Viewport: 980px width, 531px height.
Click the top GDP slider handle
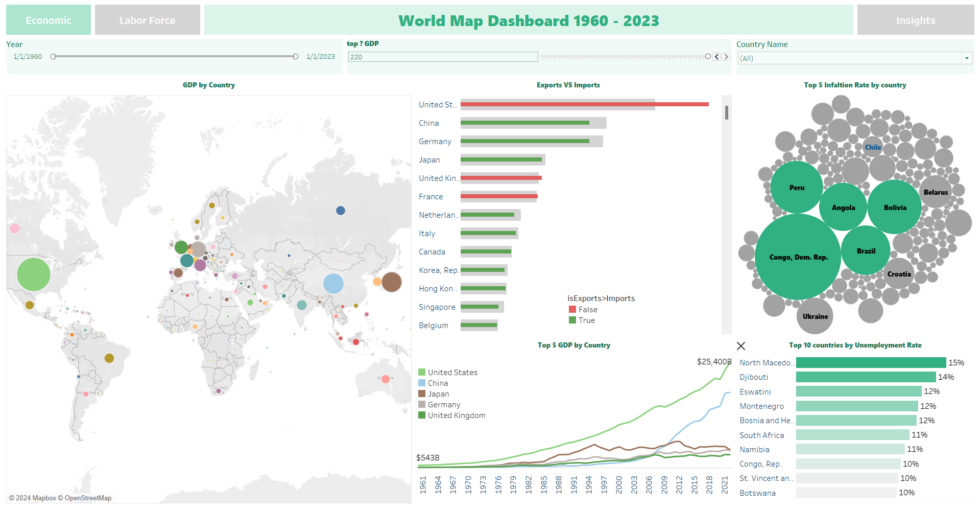coord(708,57)
